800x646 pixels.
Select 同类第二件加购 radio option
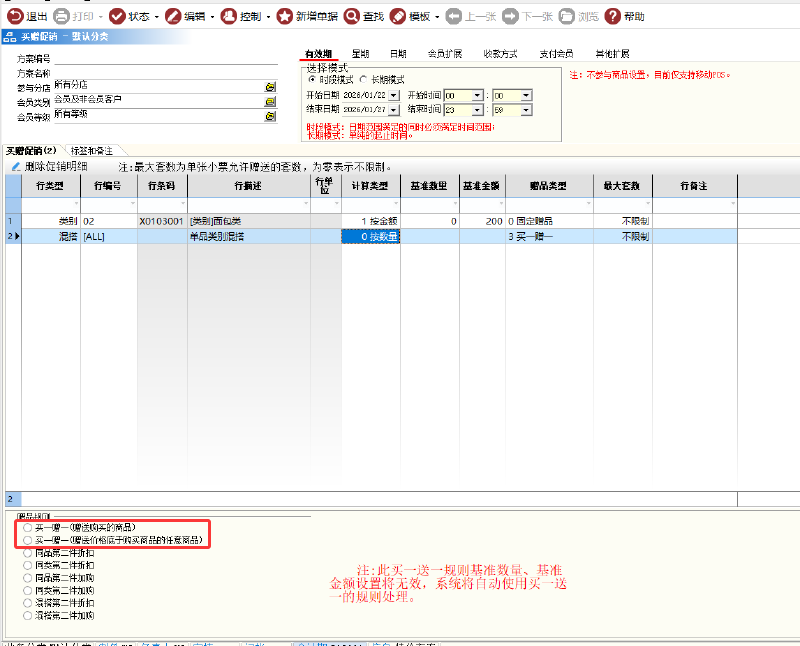point(28,590)
